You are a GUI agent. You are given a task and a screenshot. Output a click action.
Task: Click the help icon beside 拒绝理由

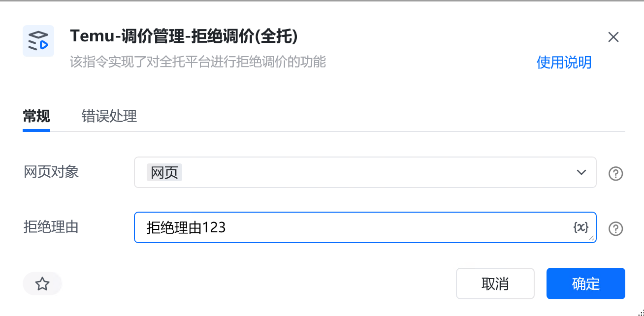coord(615,228)
